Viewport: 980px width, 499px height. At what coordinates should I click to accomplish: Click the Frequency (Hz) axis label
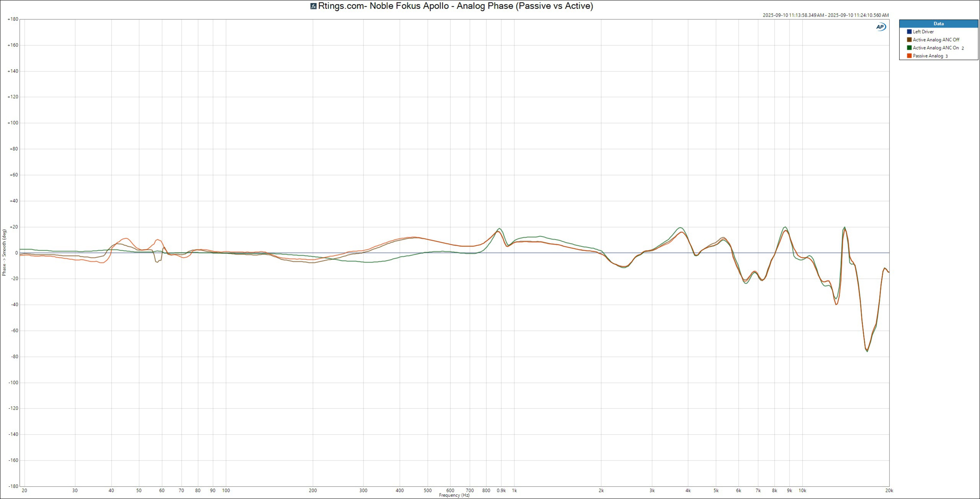pos(454,495)
